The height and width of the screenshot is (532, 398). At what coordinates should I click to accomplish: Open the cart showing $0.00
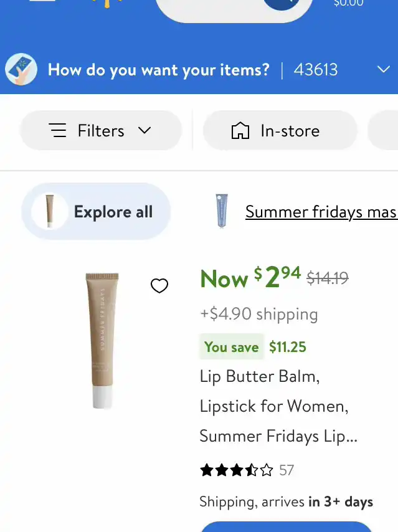pos(349,4)
